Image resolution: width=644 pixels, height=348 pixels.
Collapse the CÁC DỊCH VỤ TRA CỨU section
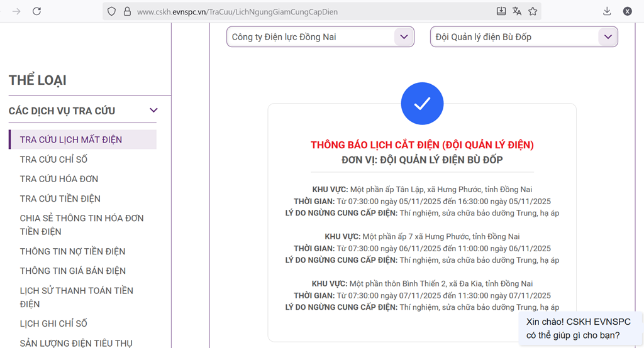pos(153,111)
